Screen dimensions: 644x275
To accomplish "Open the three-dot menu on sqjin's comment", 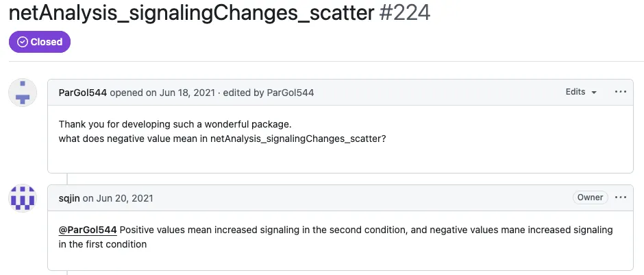I will [x=621, y=198].
